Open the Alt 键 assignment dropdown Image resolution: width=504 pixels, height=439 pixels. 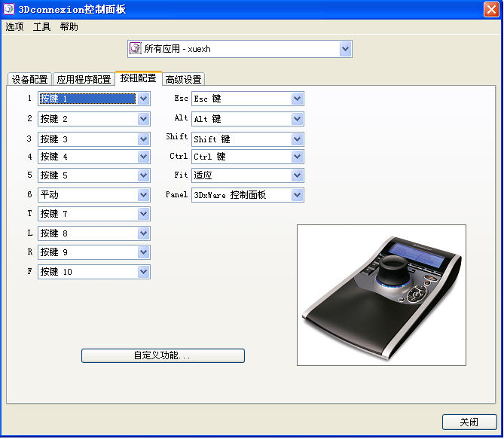pyautogui.click(x=297, y=119)
